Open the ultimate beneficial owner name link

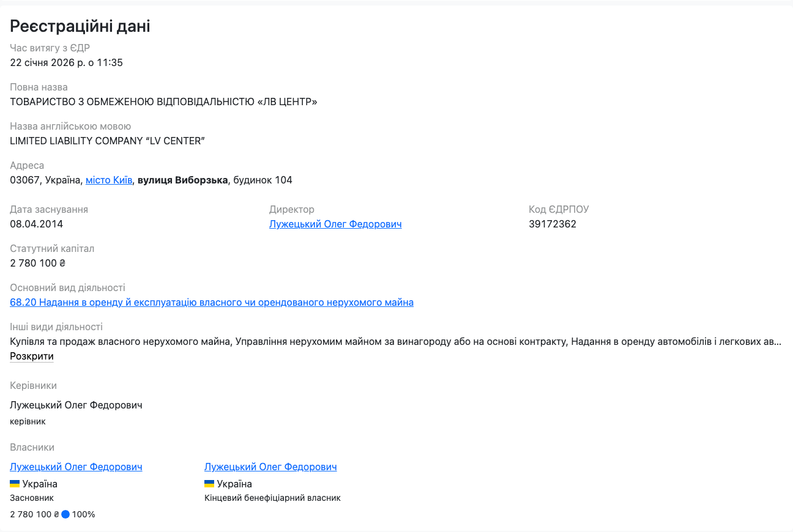coord(270,467)
